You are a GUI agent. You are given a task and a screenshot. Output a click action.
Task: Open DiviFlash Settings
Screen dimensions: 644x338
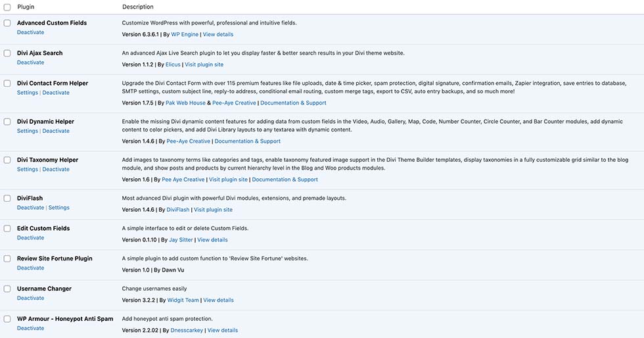click(x=59, y=208)
